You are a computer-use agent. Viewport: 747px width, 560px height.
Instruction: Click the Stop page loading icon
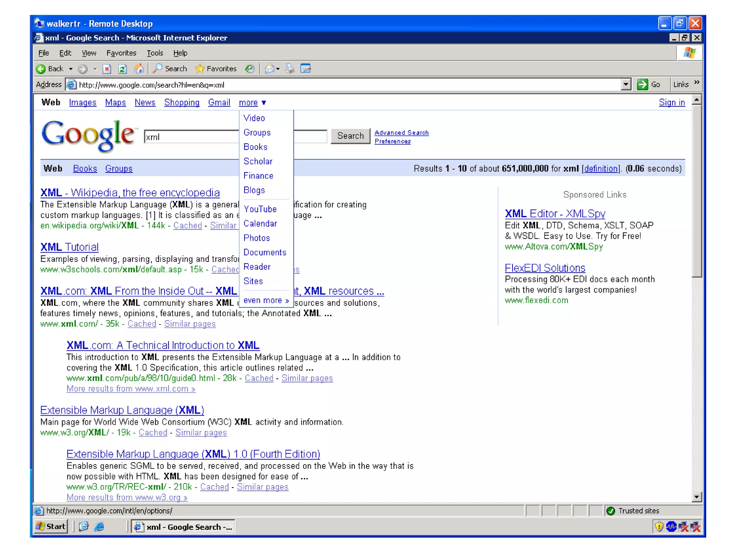coord(107,69)
